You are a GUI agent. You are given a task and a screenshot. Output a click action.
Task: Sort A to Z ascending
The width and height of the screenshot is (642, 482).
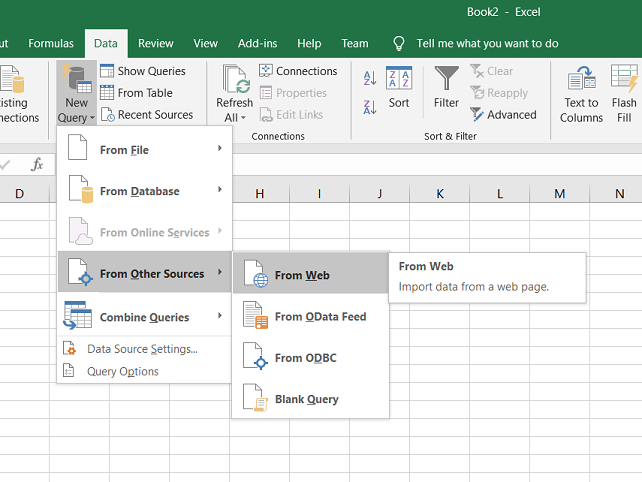pyautogui.click(x=370, y=78)
